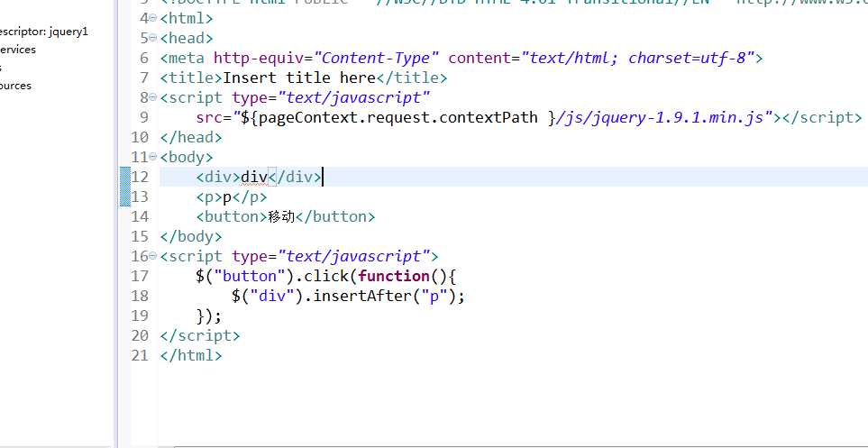
Task: Select the 'escriptor: jquery1' tree row
Action: [x=44, y=32]
